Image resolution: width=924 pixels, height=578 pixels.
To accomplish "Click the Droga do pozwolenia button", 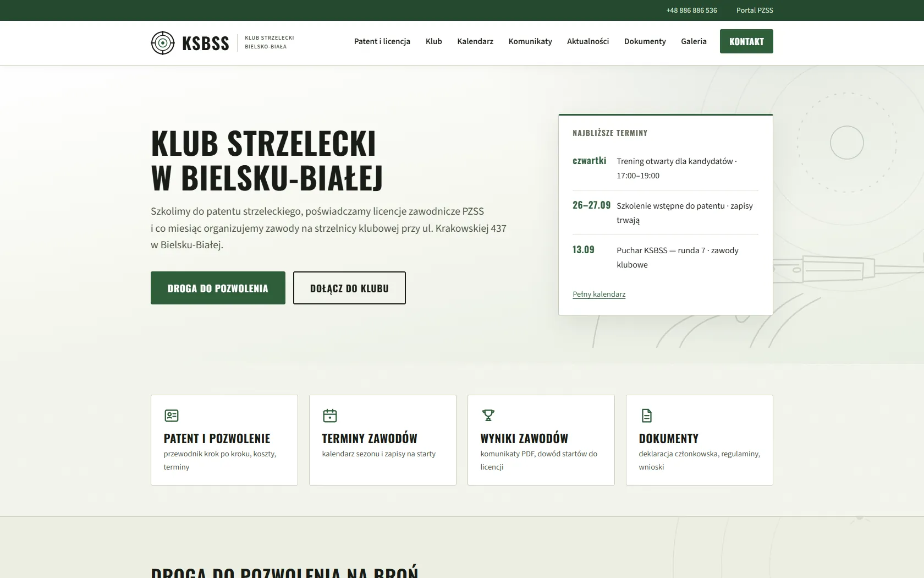I will pos(218,288).
